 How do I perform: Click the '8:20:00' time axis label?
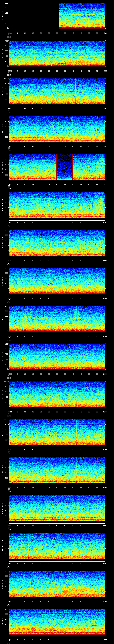[9, 639]
